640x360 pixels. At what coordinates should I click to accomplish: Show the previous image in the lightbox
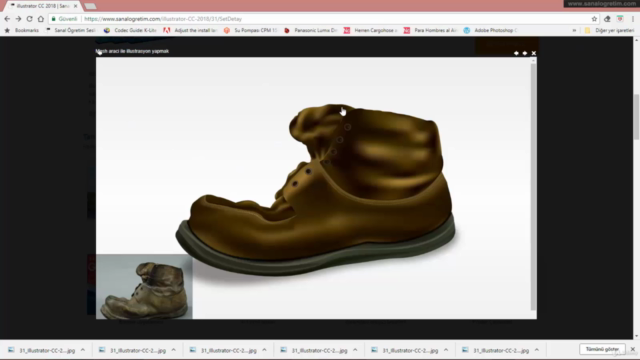coord(516,53)
